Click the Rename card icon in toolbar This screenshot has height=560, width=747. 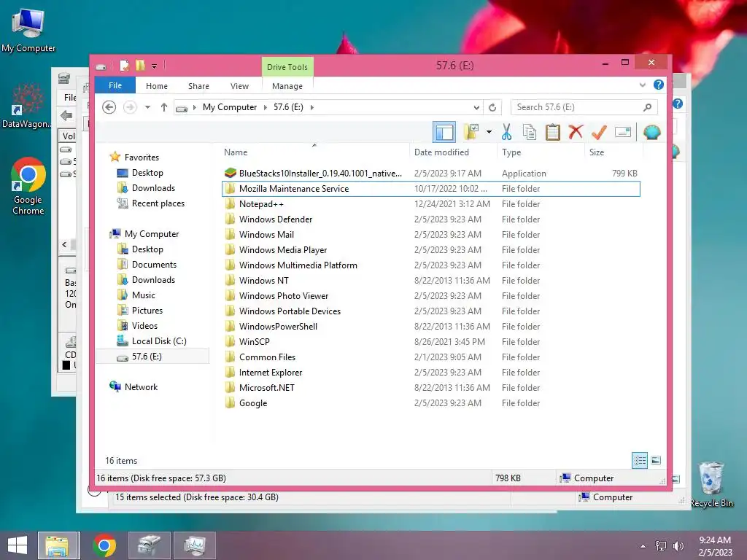click(x=623, y=132)
